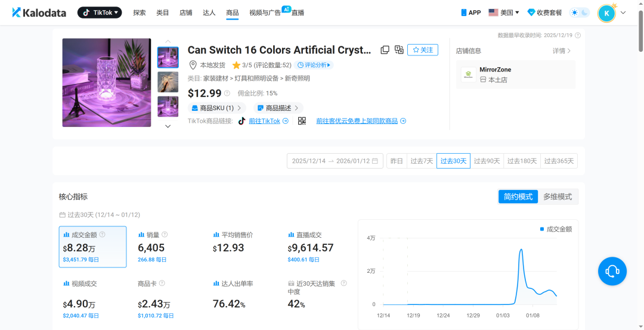644x330 pixels.
Task: Open the 评论分析 review analysis
Action: click(314, 65)
